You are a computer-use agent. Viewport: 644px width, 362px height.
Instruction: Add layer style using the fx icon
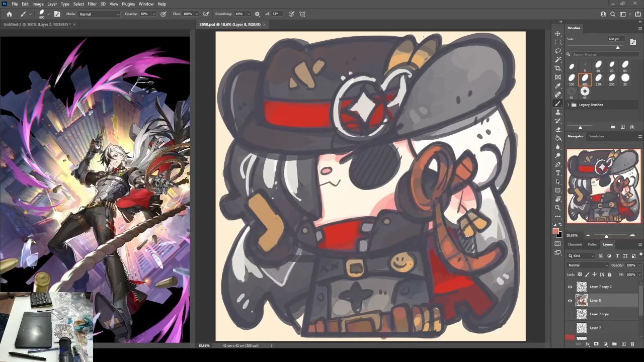pyautogui.click(x=587, y=344)
